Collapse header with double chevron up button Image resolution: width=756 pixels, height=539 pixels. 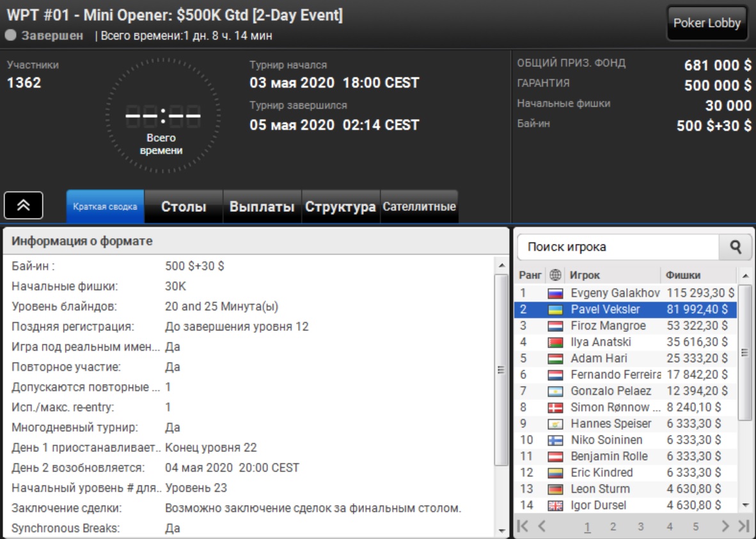[24, 205]
